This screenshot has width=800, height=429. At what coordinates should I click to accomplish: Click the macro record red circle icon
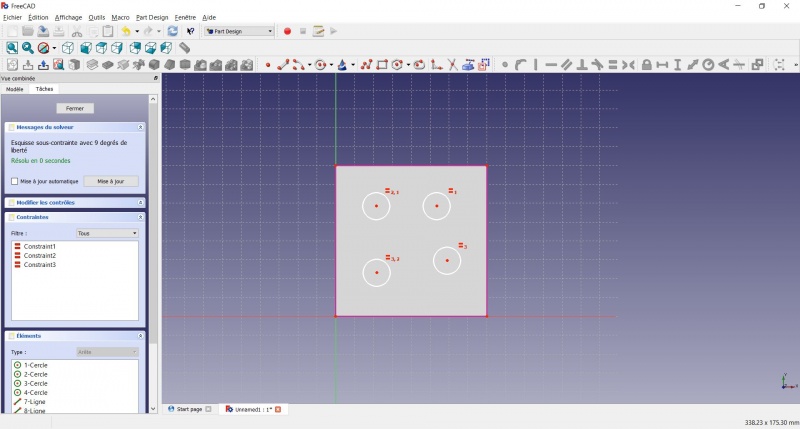[287, 31]
